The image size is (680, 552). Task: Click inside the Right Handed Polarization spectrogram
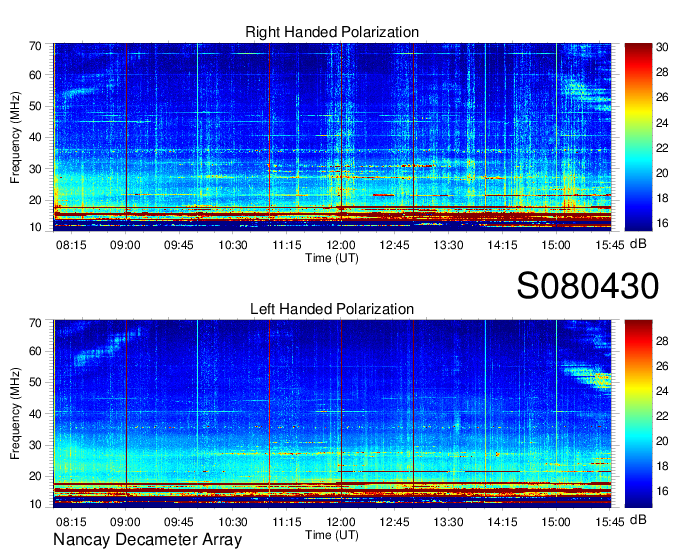coord(332,137)
